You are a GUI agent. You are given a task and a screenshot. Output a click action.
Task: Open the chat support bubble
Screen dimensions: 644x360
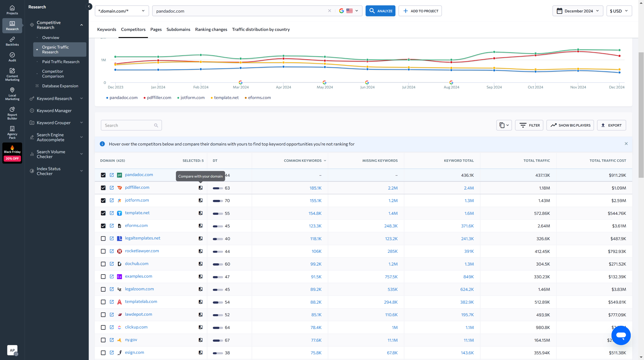[621, 335]
